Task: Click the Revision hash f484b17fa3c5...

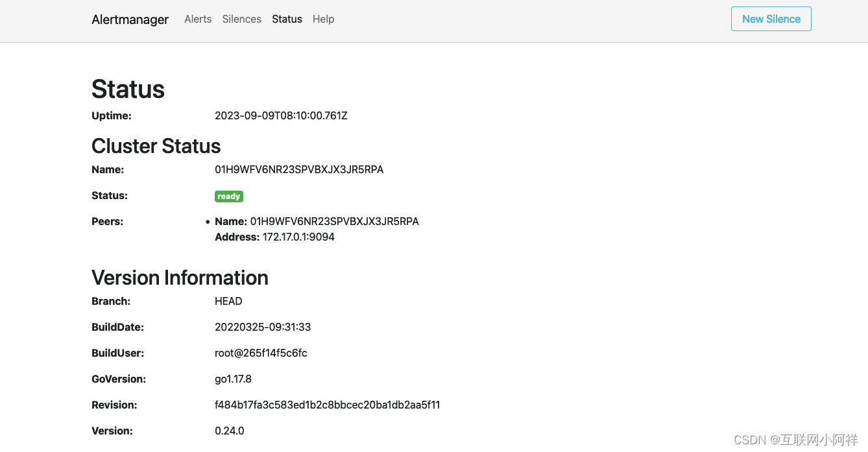Action: pyautogui.click(x=328, y=405)
